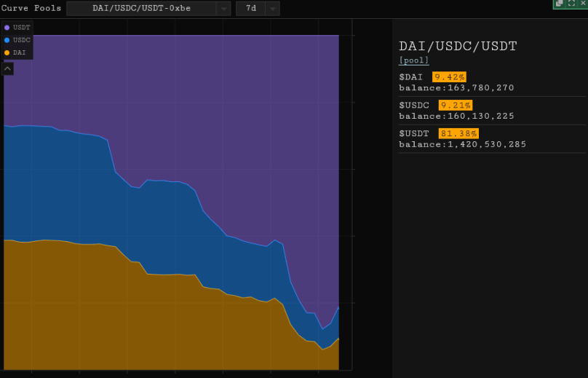Viewport: 588px width, 378px height.
Task: Click the arrow beside the pool selector
Action: pos(223,8)
